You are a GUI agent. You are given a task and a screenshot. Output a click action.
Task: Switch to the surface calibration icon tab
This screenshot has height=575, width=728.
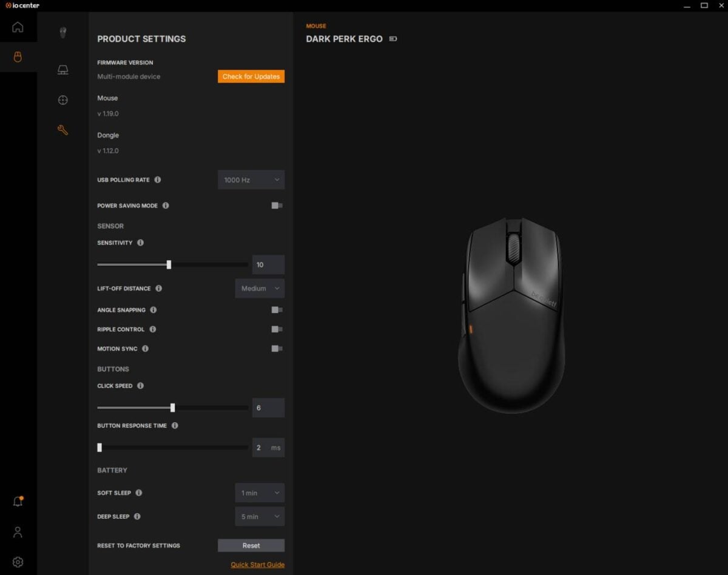[63, 70]
